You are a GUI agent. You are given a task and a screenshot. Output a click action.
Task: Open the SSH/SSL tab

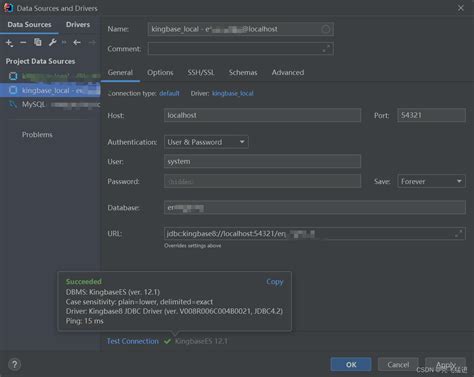(201, 73)
